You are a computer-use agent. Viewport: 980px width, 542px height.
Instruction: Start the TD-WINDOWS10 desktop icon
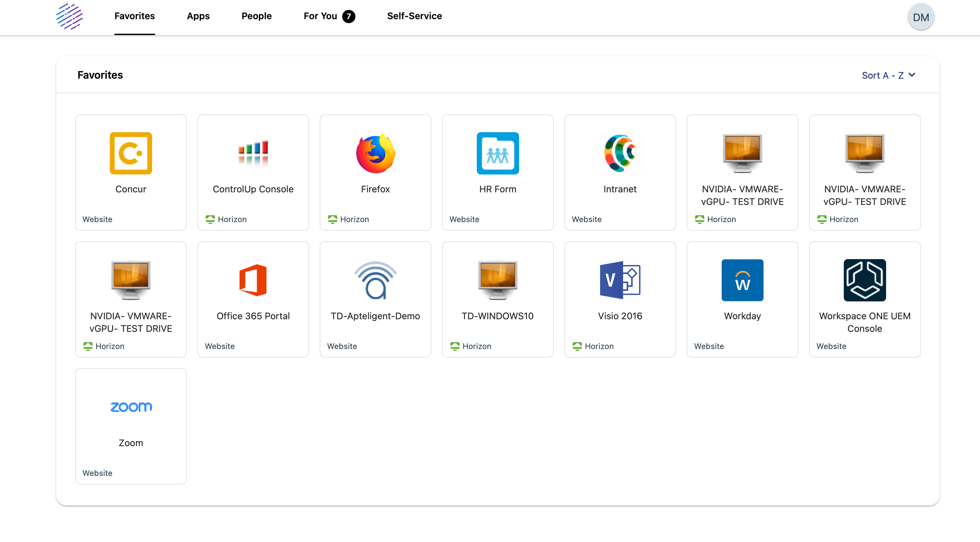498,280
